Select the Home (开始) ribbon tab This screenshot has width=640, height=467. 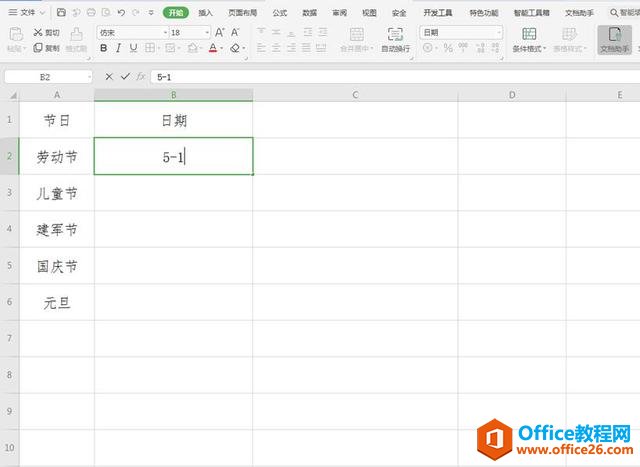pos(176,13)
